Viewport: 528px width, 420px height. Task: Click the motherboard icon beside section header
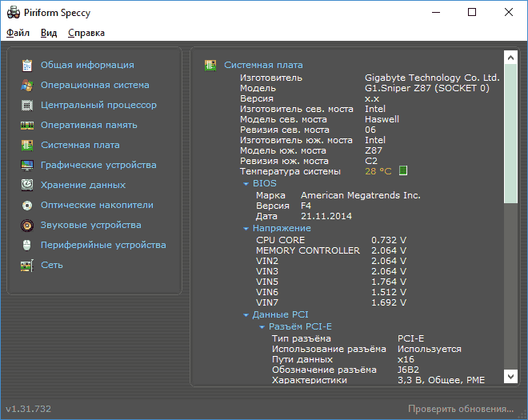pos(210,65)
